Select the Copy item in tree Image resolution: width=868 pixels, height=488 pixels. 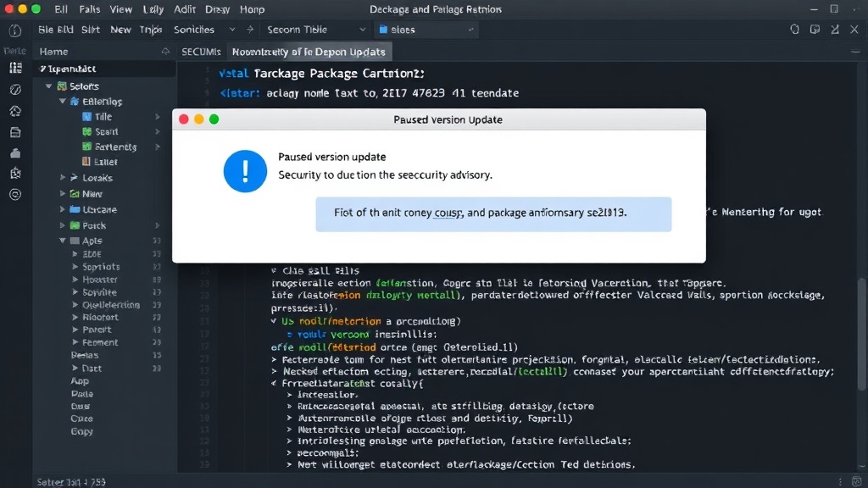[x=82, y=431]
